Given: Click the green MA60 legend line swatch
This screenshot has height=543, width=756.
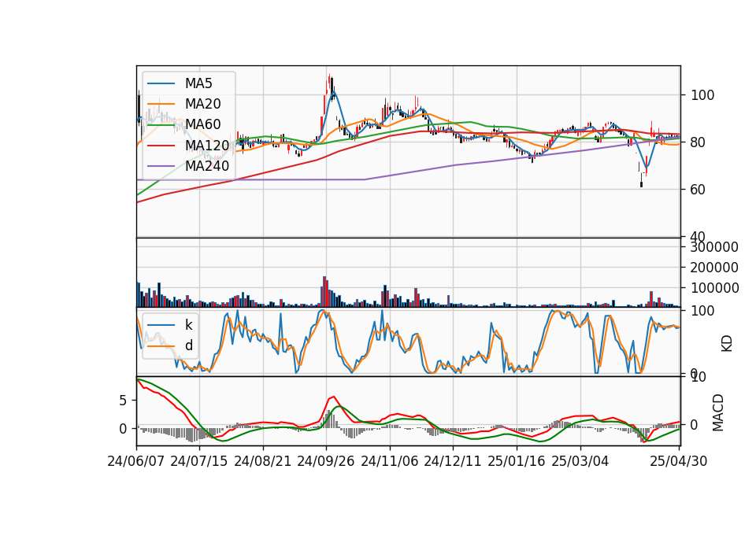Looking at the screenshot, I should point(161,124).
